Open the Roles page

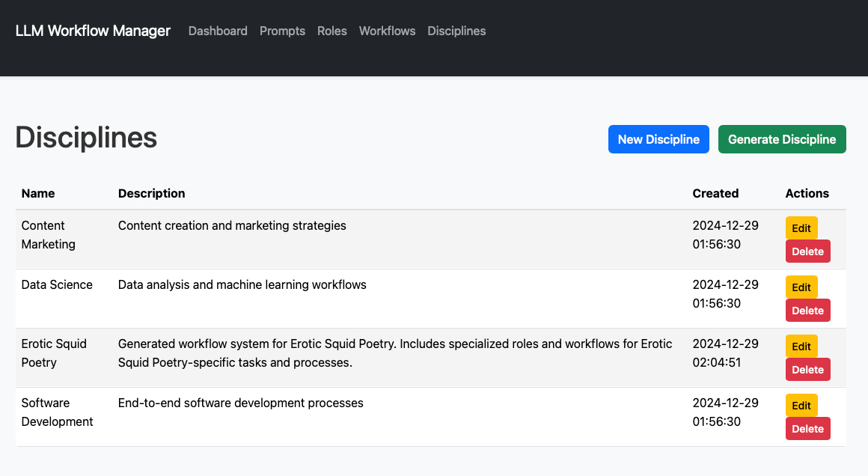(331, 31)
